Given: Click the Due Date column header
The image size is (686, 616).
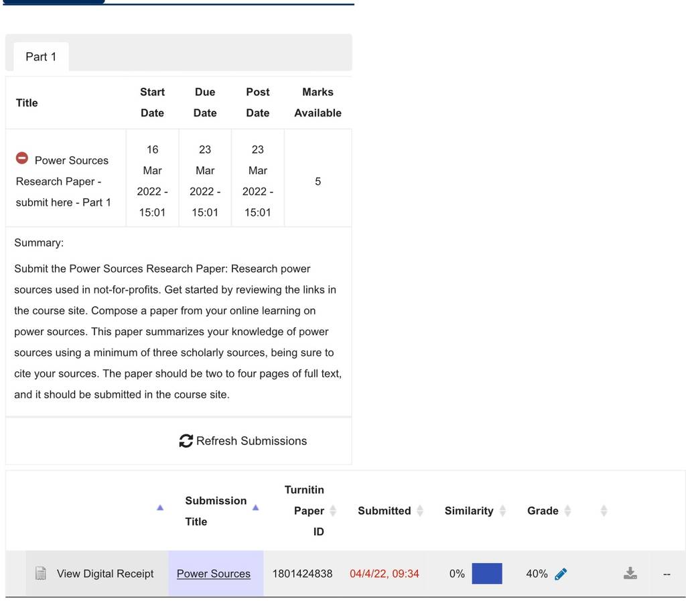Looking at the screenshot, I should click(205, 103).
